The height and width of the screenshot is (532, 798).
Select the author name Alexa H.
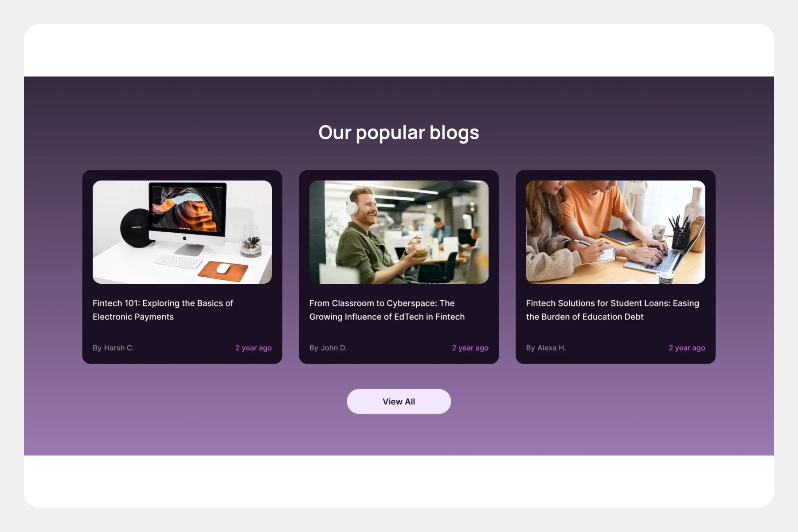552,348
